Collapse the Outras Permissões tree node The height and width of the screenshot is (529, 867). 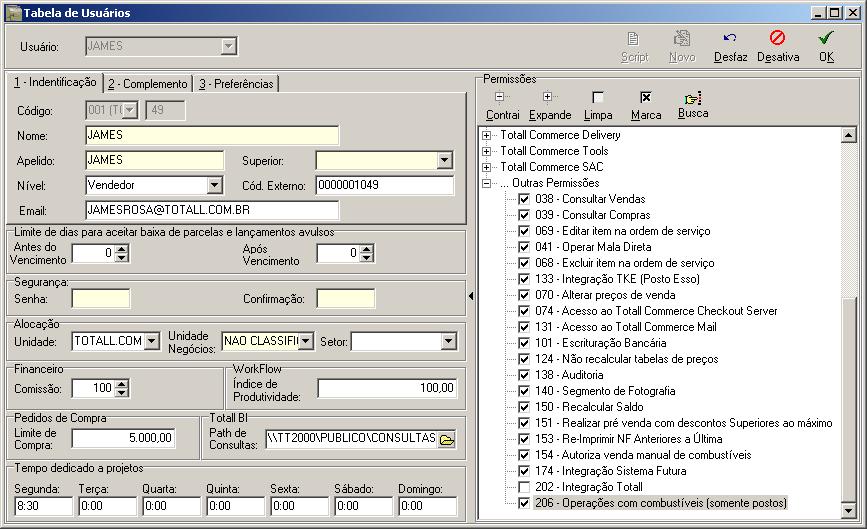tap(487, 183)
